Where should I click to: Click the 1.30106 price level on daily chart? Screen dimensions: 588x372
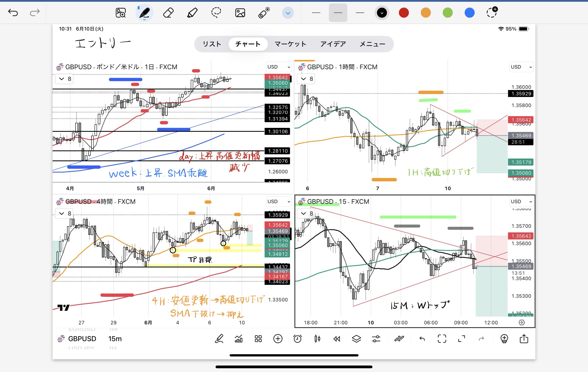pyautogui.click(x=277, y=132)
